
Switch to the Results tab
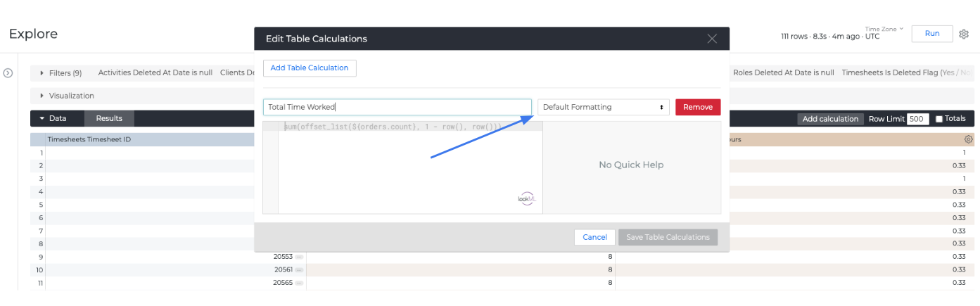coord(109,119)
